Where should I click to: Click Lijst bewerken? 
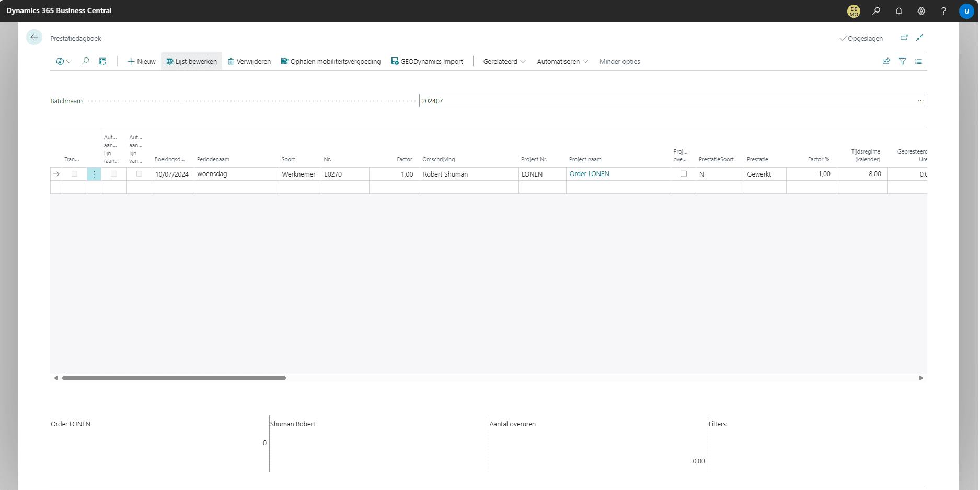[191, 61]
